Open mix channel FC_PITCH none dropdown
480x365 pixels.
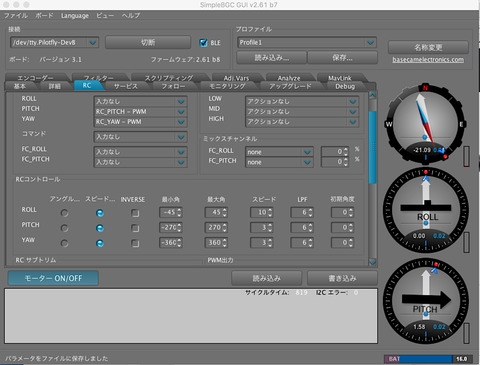click(x=279, y=162)
